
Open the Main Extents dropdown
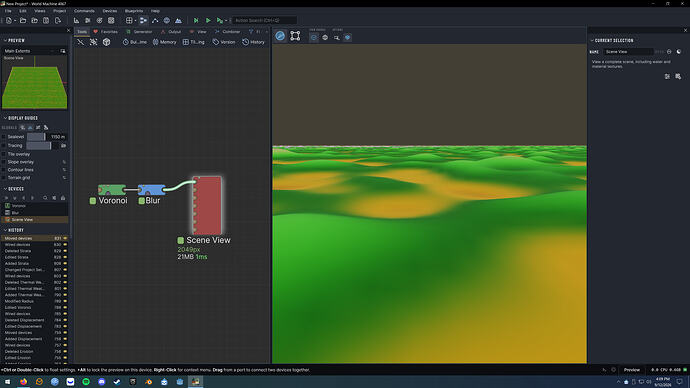point(30,51)
